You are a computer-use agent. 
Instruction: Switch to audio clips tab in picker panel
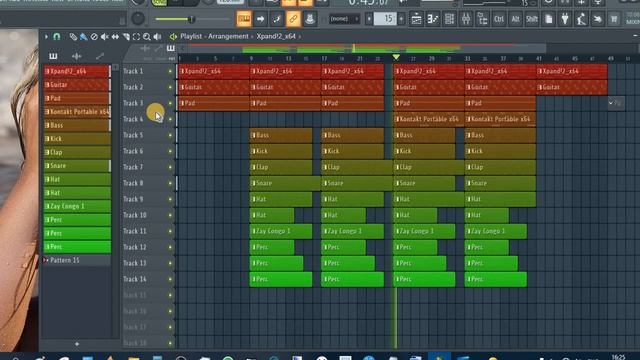77,56
